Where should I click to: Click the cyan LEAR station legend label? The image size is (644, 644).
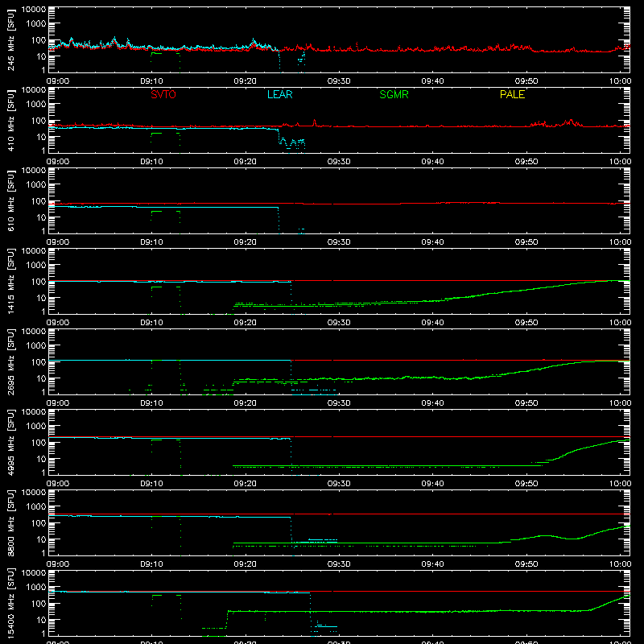tap(279, 94)
